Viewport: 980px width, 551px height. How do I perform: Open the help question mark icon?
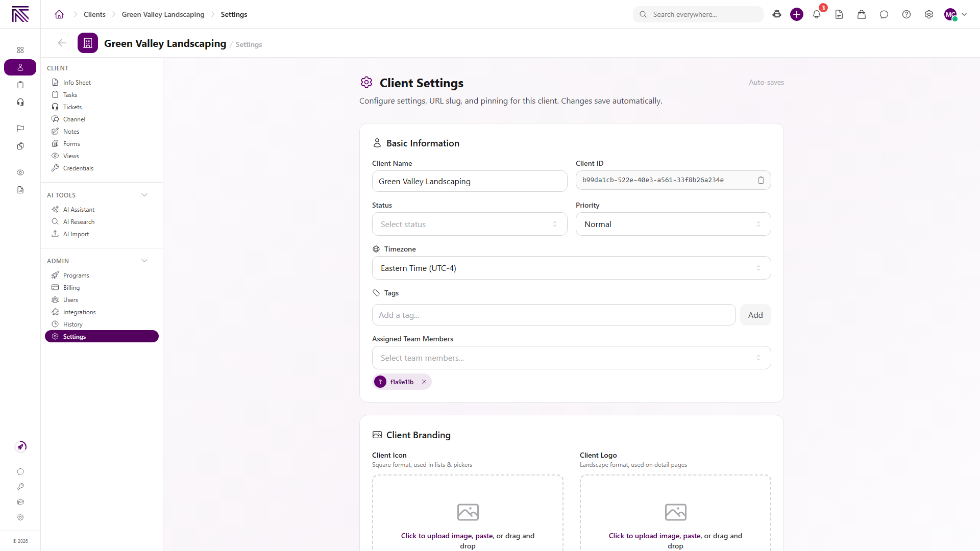tap(906, 14)
